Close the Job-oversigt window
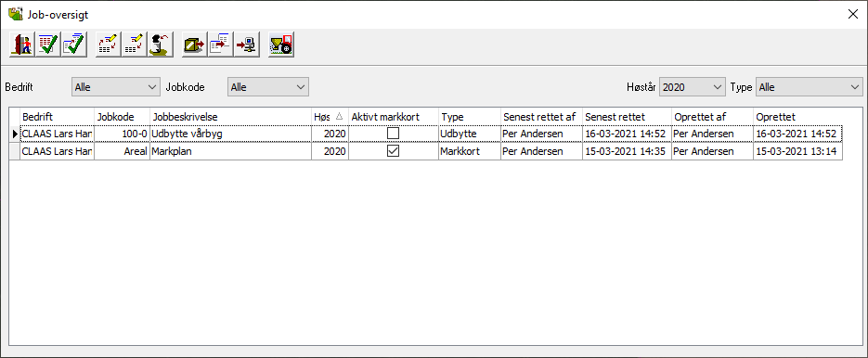 click(853, 15)
